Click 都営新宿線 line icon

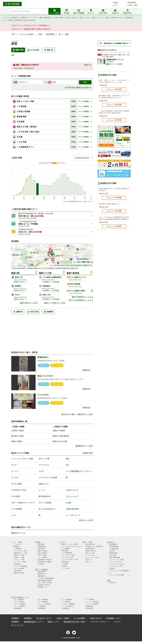coord(14,117)
